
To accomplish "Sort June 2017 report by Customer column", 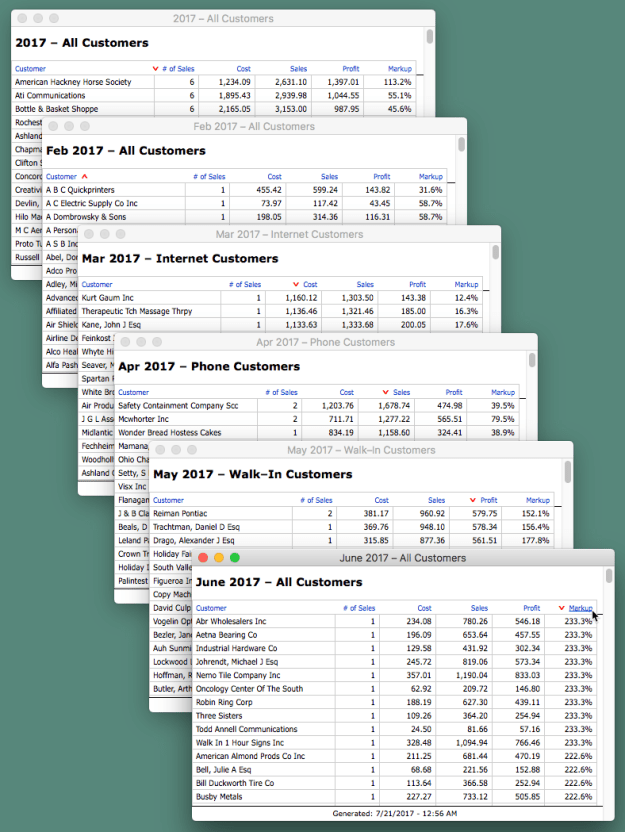I will point(211,608).
